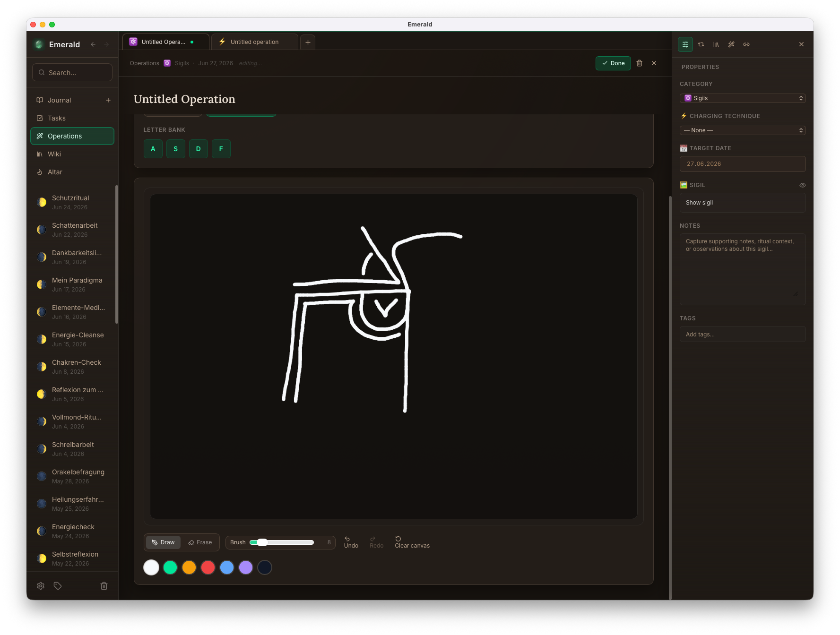
Task: Close the operation editor with X
Action: (x=654, y=63)
